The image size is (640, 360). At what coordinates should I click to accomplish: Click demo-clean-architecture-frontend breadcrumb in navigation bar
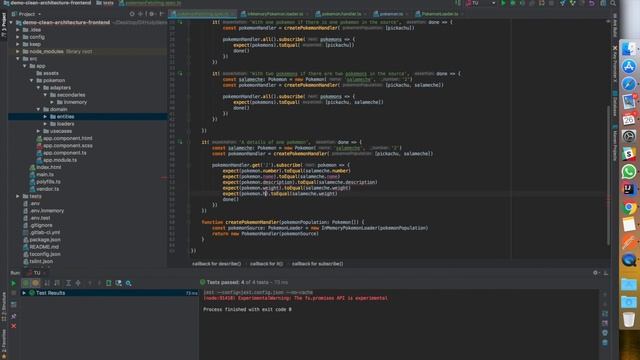pos(47,3)
